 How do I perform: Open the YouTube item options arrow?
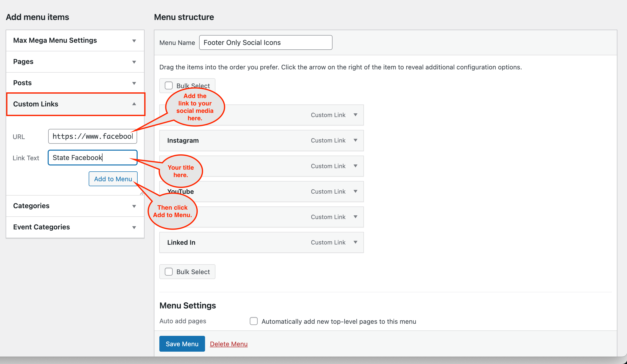355,191
